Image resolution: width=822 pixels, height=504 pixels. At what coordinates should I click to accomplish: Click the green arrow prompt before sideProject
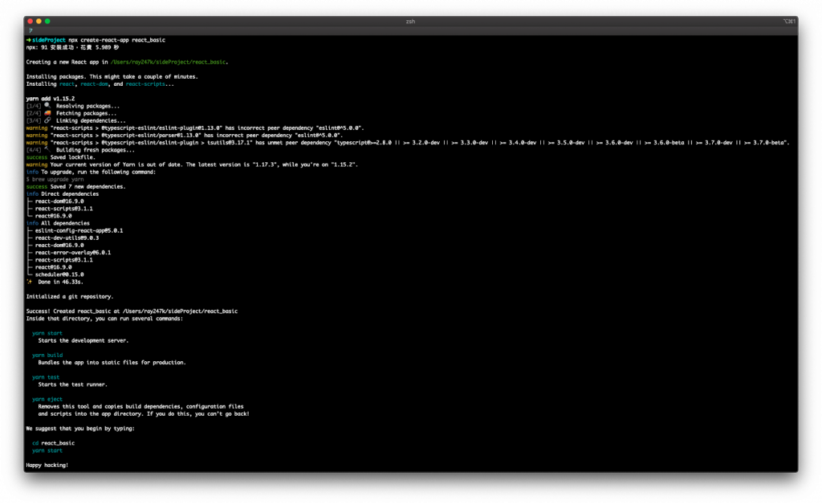[28, 40]
